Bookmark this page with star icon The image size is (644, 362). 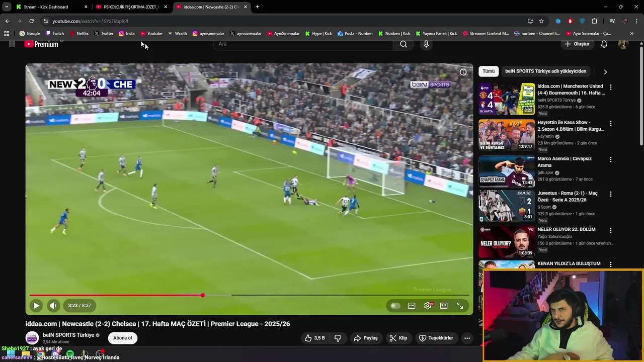[541, 21]
